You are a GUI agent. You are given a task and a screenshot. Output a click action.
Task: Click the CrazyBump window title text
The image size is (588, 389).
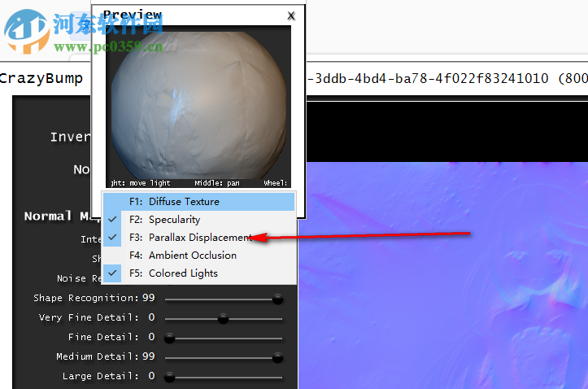[41, 78]
